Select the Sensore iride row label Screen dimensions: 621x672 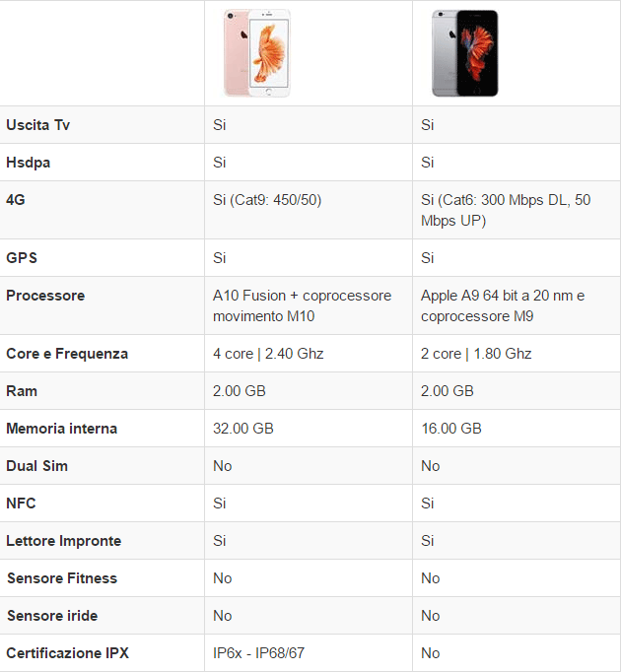pyautogui.click(x=52, y=616)
